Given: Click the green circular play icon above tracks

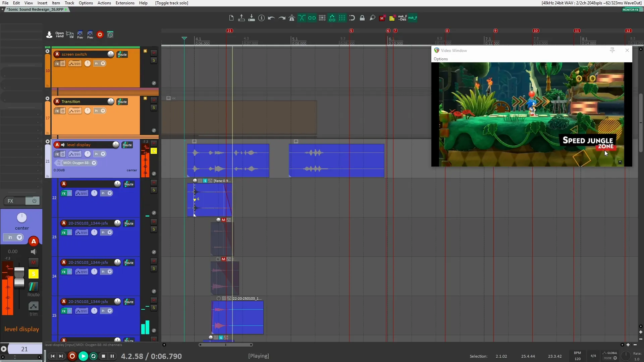Looking at the screenshot, I should [110, 35].
